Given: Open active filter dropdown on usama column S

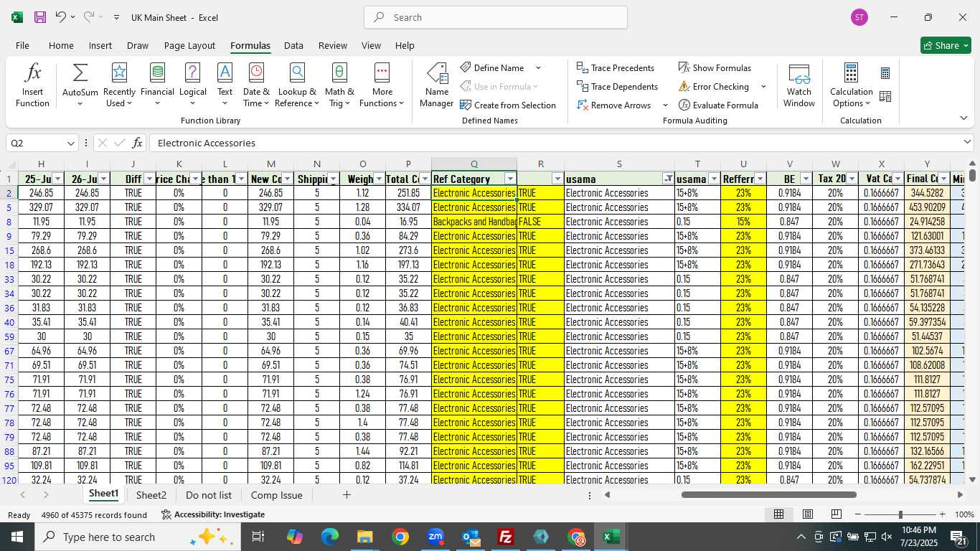Looking at the screenshot, I should (x=668, y=179).
